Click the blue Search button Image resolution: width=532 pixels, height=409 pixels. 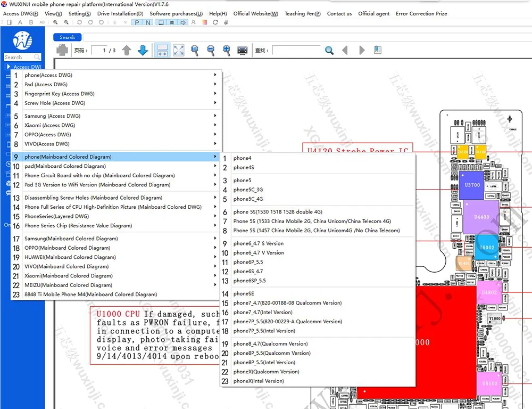(x=67, y=37)
